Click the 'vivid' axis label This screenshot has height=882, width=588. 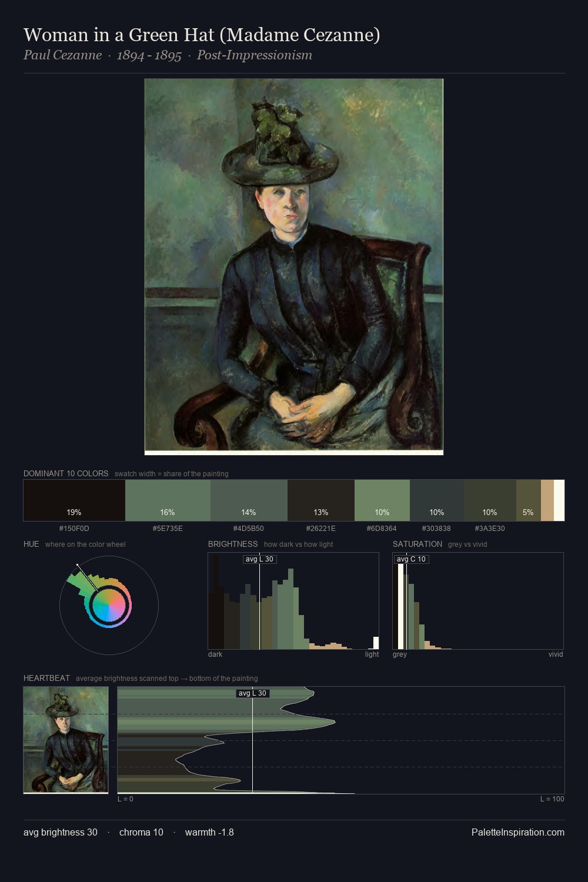(556, 654)
